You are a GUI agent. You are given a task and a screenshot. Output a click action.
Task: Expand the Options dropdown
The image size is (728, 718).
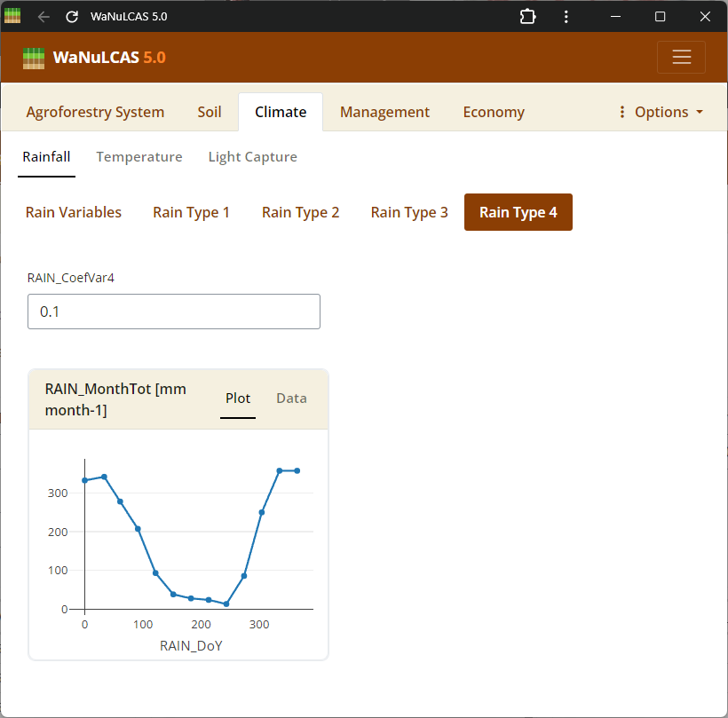(661, 112)
